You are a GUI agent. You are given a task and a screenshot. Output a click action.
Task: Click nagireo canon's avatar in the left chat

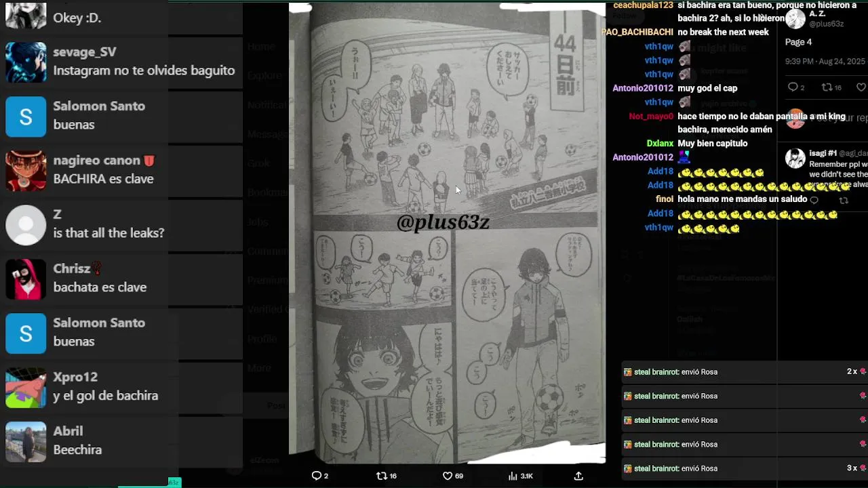tap(26, 170)
